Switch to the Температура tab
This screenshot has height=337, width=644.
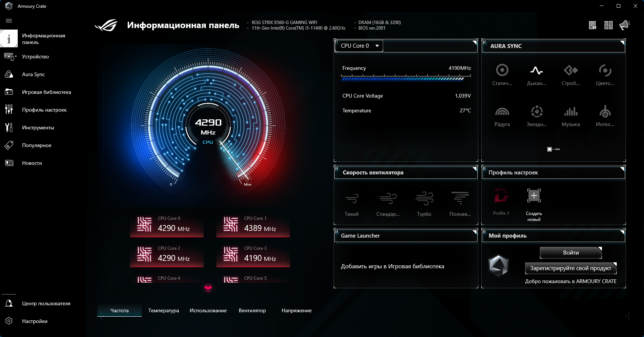163,310
